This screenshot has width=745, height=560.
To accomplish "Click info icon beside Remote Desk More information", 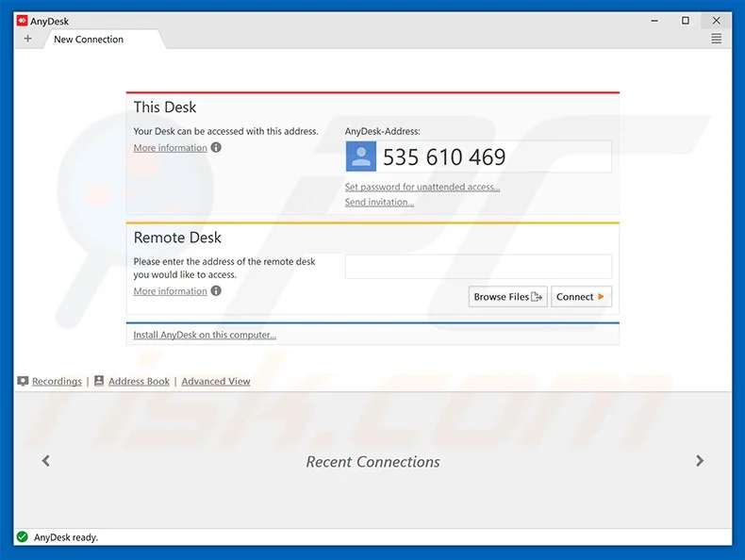I will 216,291.
